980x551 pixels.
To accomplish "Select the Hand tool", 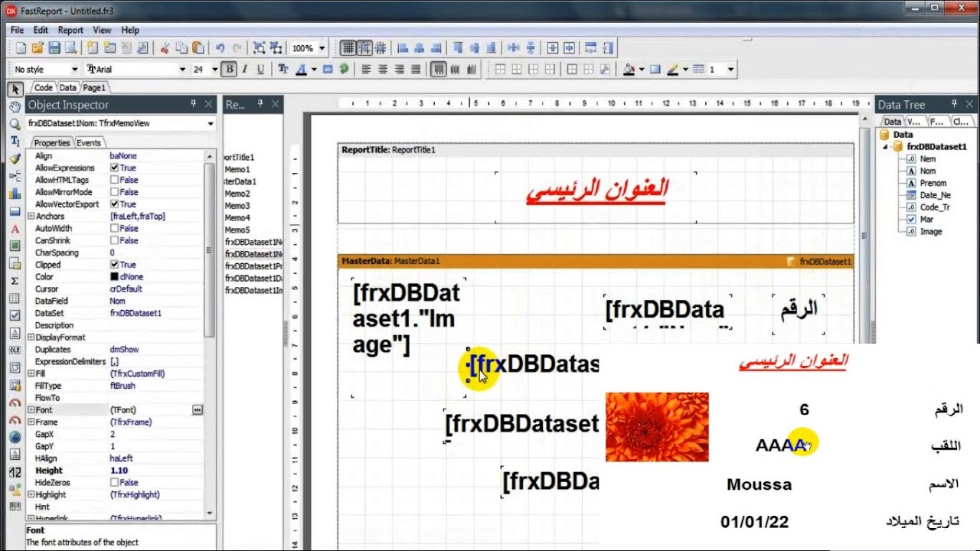I will click(x=15, y=106).
